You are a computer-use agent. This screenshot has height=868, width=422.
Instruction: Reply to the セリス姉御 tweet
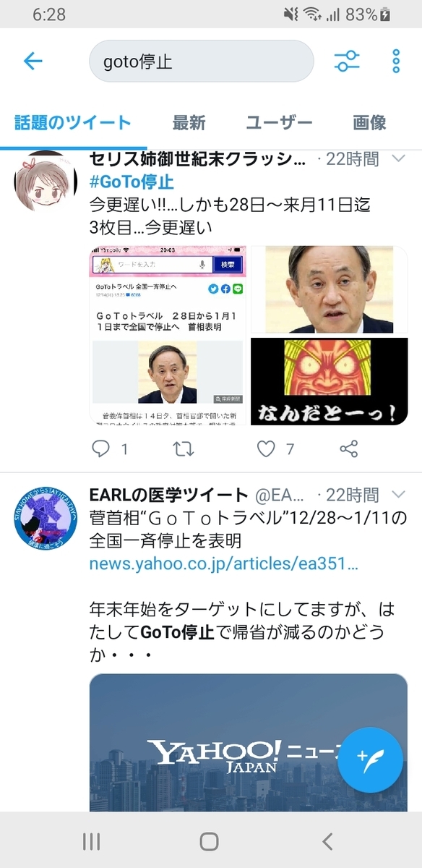pos(101,449)
